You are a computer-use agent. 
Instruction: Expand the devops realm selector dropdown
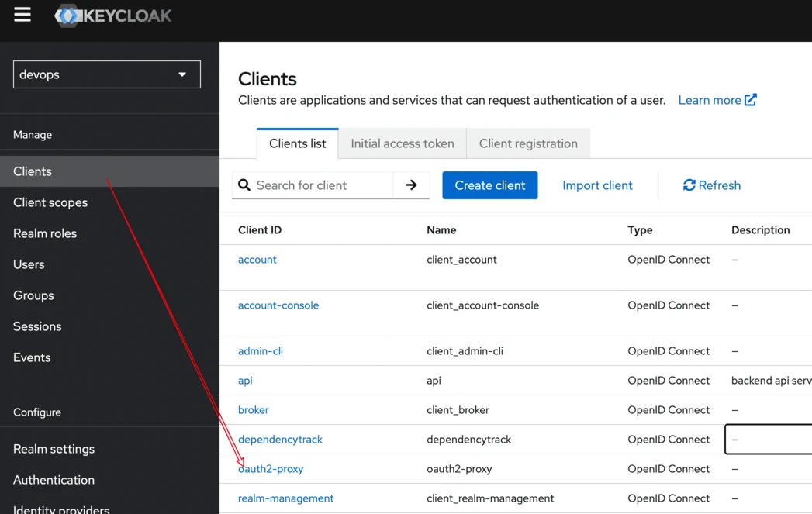tap(106, 74)
